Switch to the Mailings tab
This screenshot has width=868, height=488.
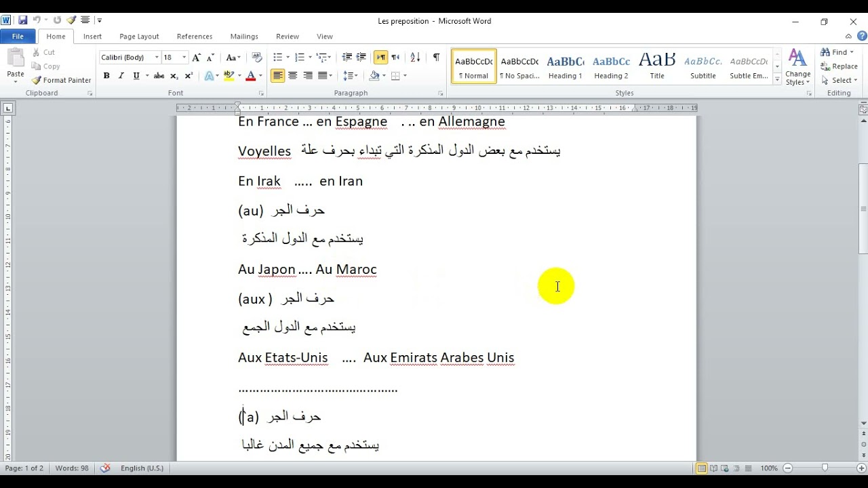(244, 37)
